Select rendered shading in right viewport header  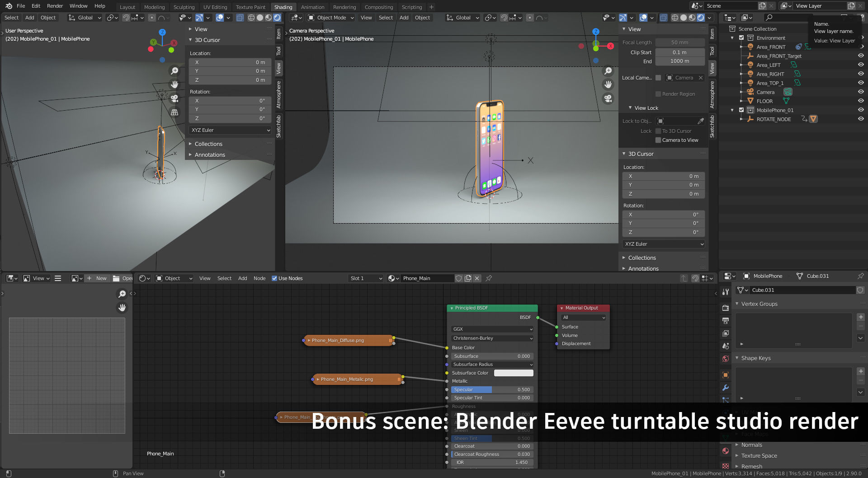(701, 18)
